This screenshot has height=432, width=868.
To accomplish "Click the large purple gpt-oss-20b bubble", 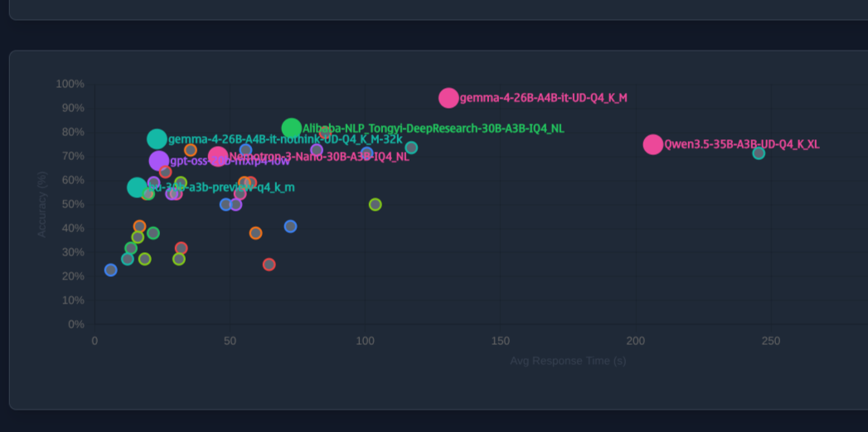I will (x=159, y=161).
